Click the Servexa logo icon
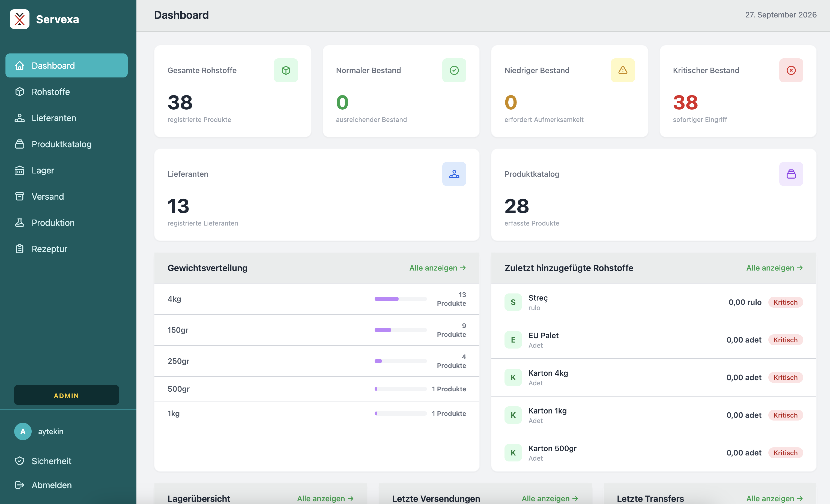The height and width of the screenshot is (504, 830). pyautogui.click(x=20, y=19)
